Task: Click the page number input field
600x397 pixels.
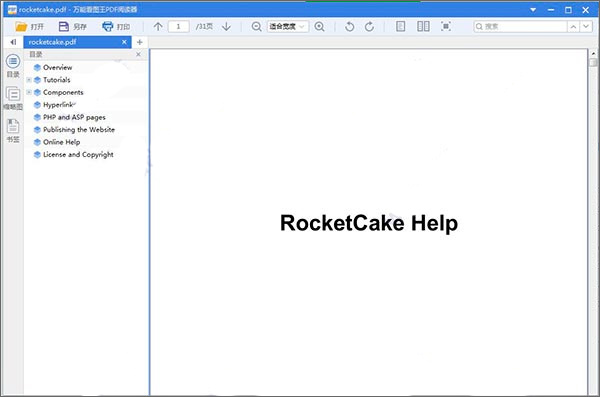Action: pyautogui.click(x=178, y=26)
